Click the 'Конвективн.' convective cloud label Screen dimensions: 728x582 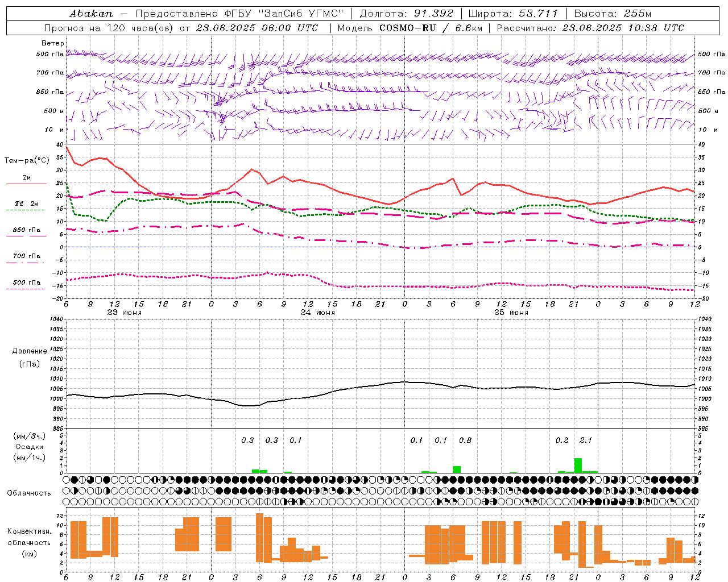pos(30,531)
